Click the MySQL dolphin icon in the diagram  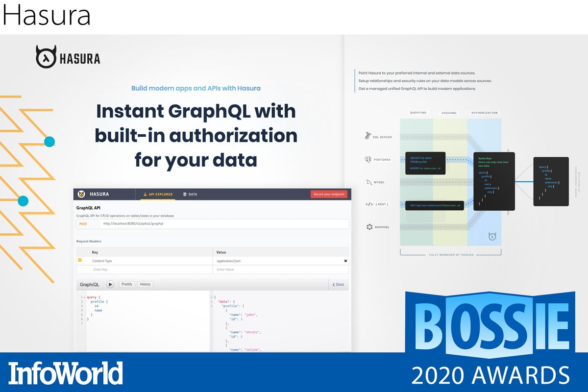[368, 182]
